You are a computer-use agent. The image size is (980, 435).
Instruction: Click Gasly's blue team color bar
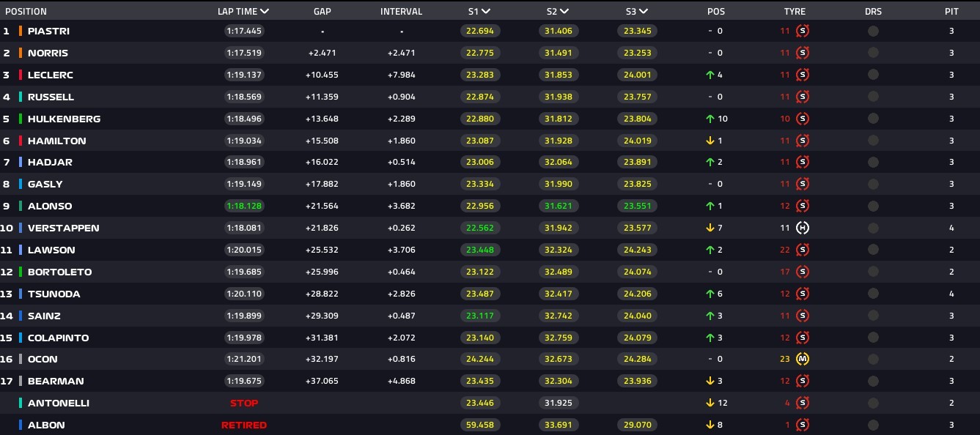(x=21, y=184)
